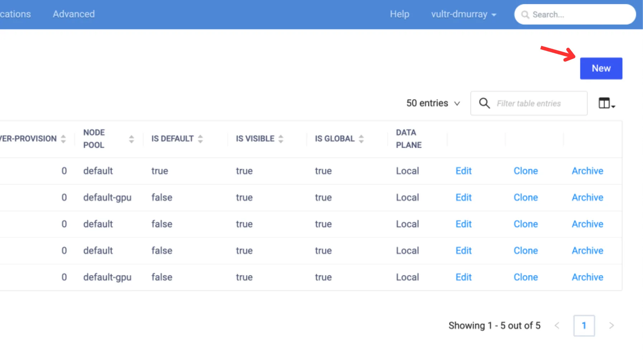Focus the Filter table entries field
The height and width of the screenshot is (364, 643).
[529, 103]
